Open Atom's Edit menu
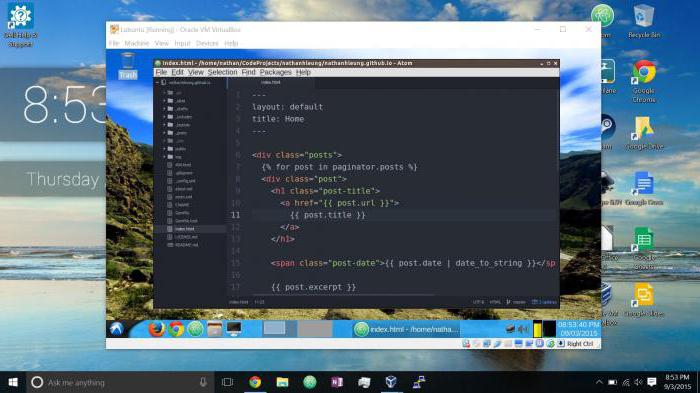Image resolution: width=700 pixels, height=393 pixels. pyautogui.click(x=177, y=72)
